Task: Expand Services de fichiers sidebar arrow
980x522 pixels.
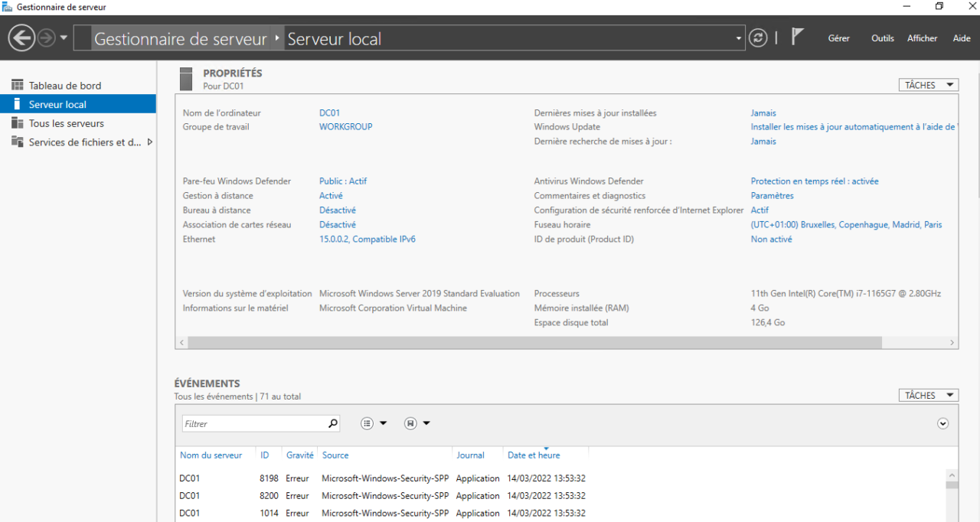Action: pos(149,142)
